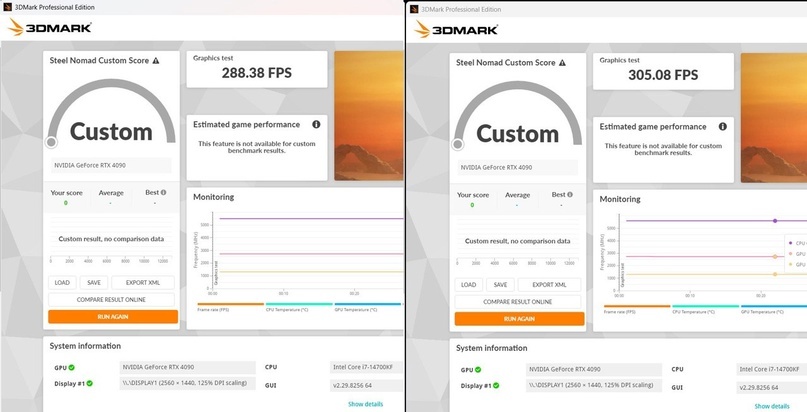Click the Steel Nomad scene thumbnail in left window
The image size is (807, 412).
(x=369, y=116)
